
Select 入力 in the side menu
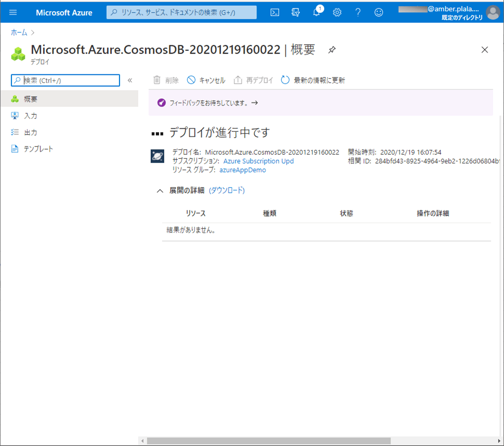(70, 116)
